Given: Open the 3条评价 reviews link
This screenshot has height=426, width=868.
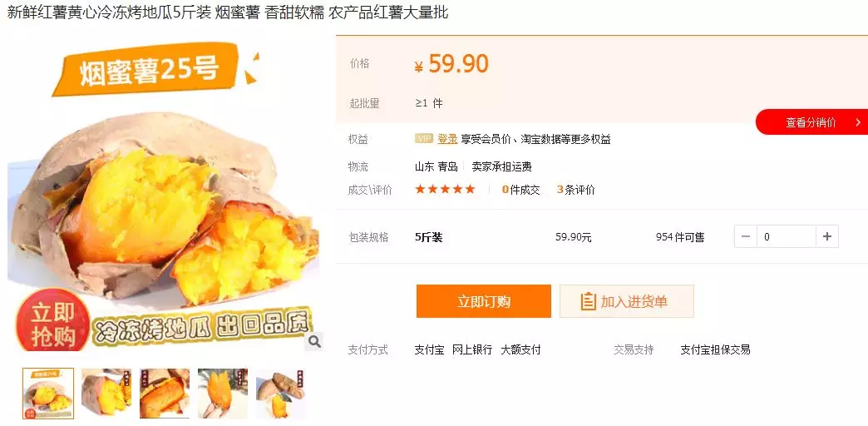Looking at the screenshot, I should click(x=575, y=190).
